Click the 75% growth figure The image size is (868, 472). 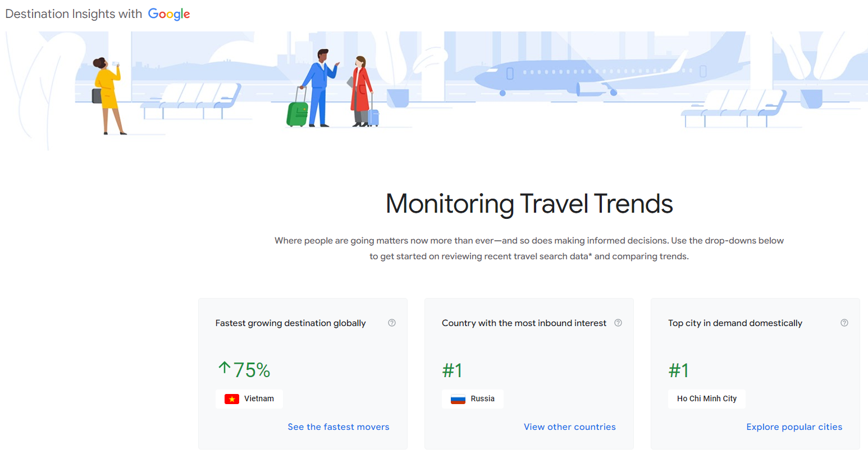click(x=252, y=370)
